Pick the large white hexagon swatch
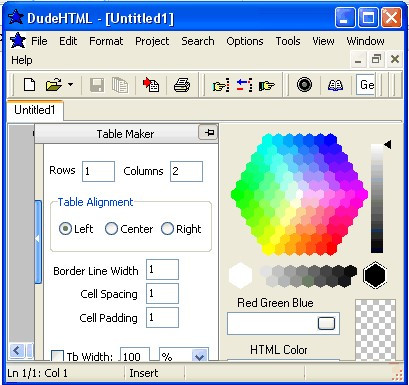Image resolution: width=409 pixels, height=385 pixels. click(x=240, y=275)
